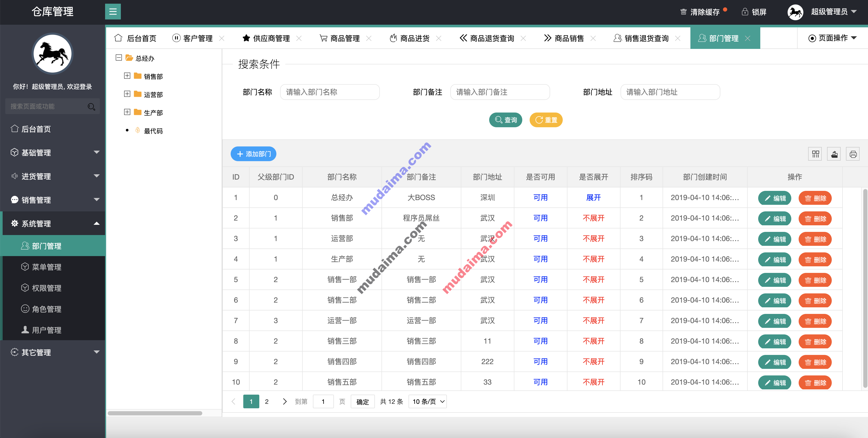
Task: Click the export table icon
Action: [834, 154]
